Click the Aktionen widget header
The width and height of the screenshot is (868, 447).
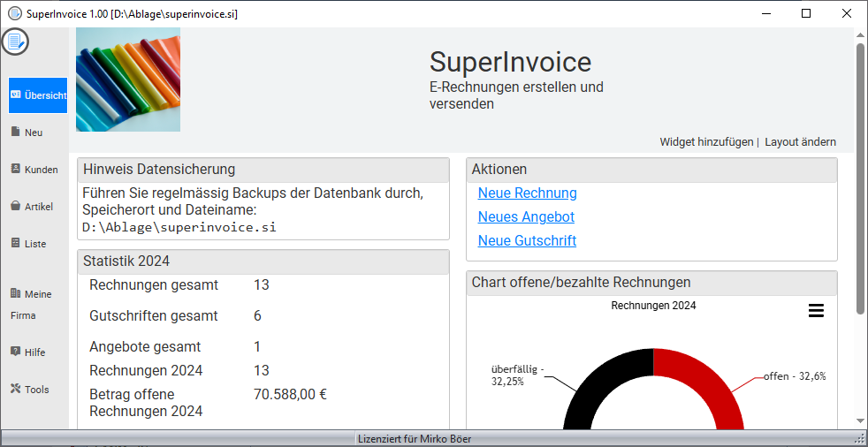pos(651,170)
